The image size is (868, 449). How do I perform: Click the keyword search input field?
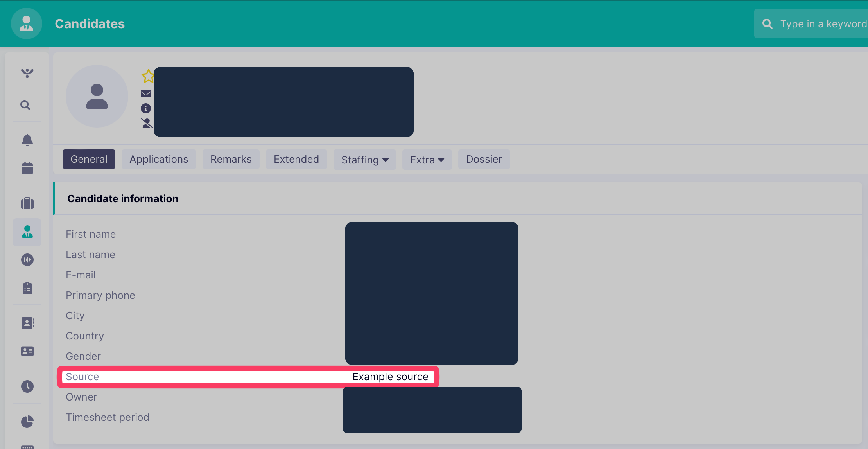click(x=821, y=24)
